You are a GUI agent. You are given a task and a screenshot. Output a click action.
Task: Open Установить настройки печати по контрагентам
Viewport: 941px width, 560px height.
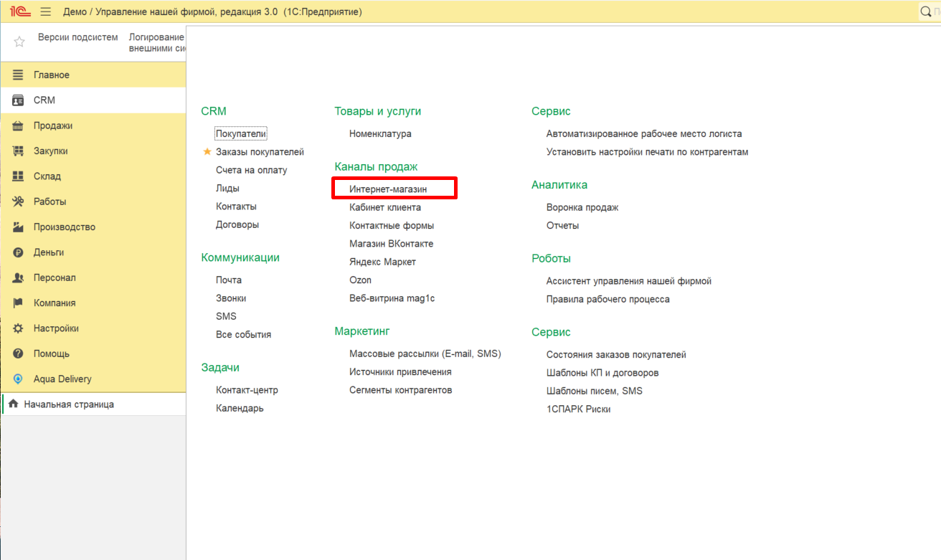click(x=647, y=152)
